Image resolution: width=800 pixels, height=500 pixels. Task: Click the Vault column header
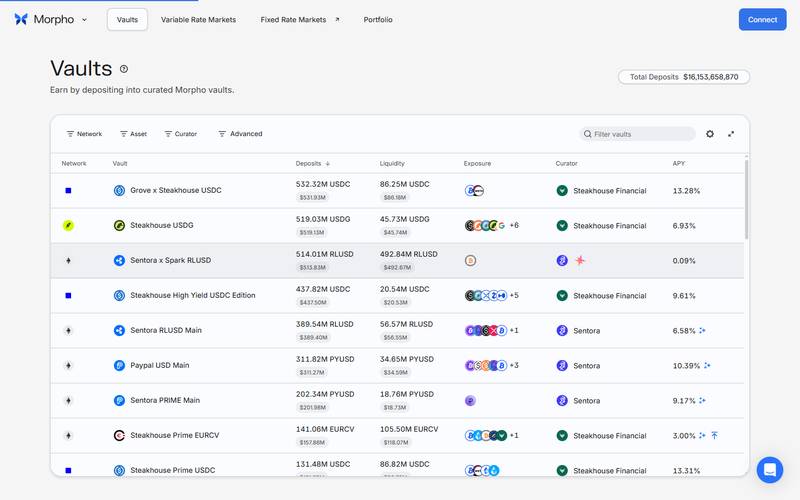[120, 163]
